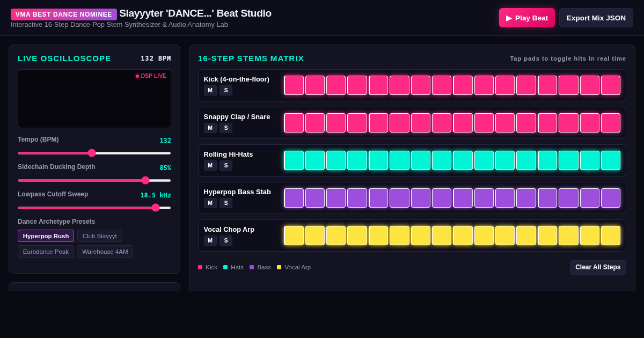Toggle third step pad of Vocal Chop Arp row

[336, 236]
